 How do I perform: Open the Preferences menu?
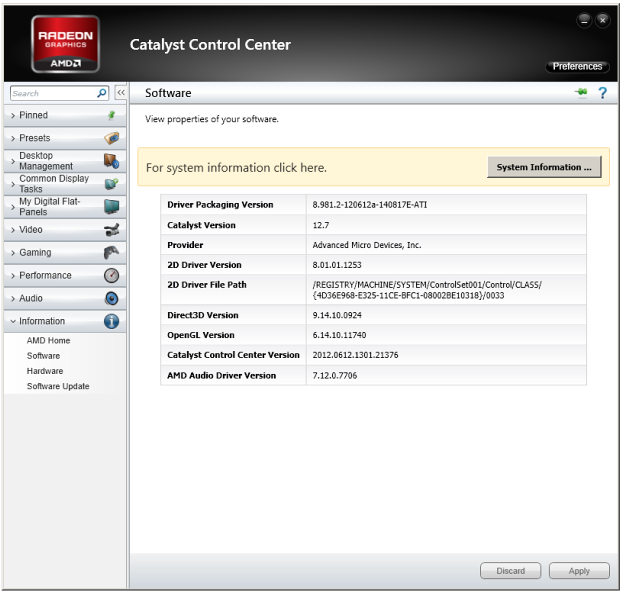pyautogui.click(x=577, y=66)
